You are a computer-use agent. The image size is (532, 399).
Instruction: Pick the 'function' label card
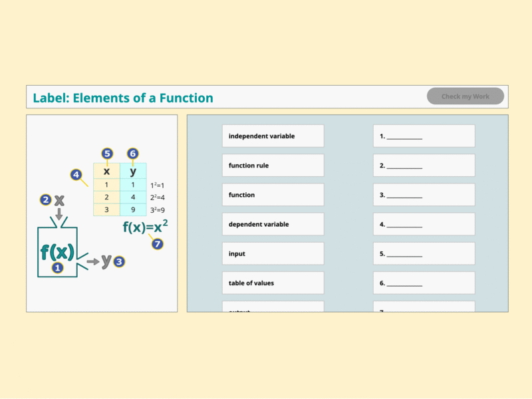(273, 195)
